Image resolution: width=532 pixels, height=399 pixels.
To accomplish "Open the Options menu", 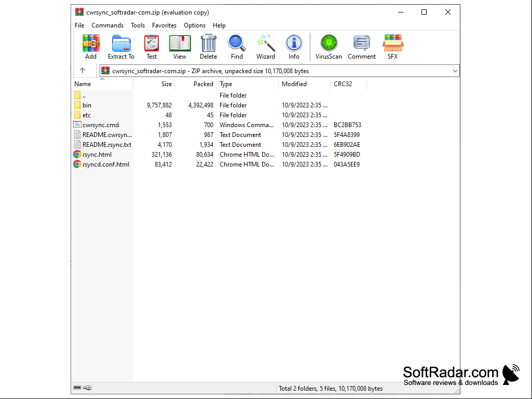I will (195, 25).
